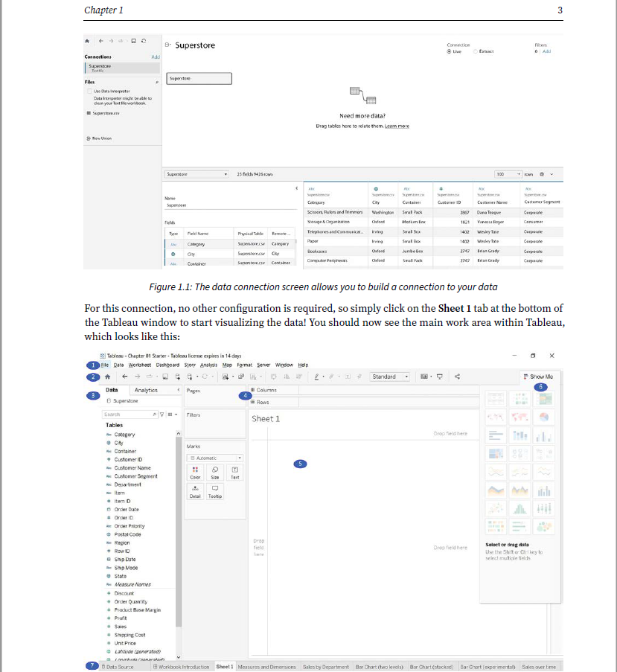
Task: Open the view options dropdown beside the filter icon
Action: 173,415
